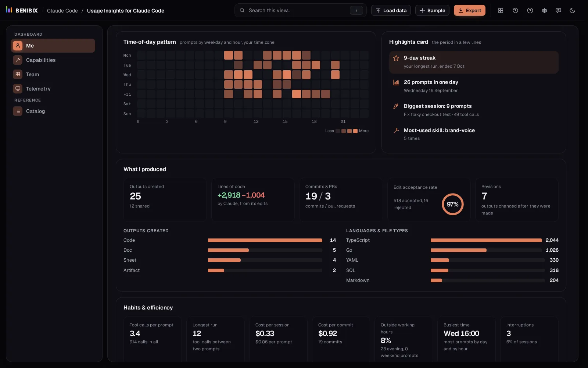Click the Telemetry monitor icon
Viewport: 588px width, 368px height.
tap(18, 89)
